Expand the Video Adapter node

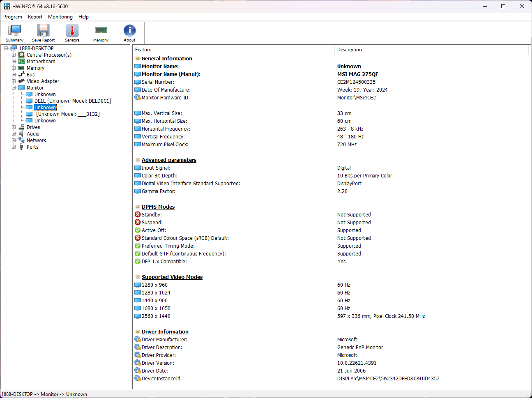pyautogui.click(x=14, y=81)
